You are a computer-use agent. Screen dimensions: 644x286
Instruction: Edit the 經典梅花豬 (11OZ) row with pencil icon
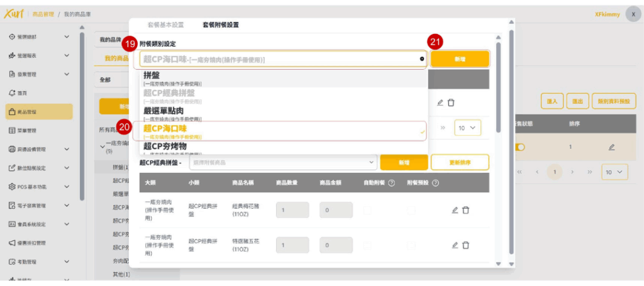click(x=455, y=210)
